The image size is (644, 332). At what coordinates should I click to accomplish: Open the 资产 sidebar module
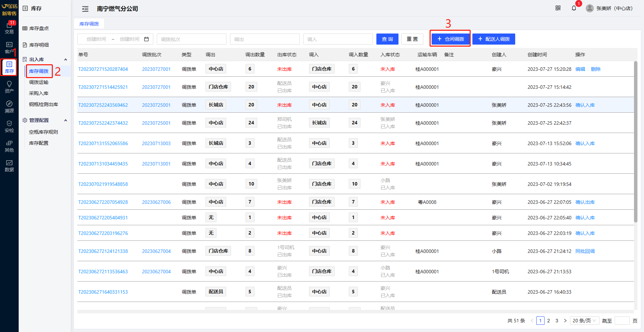click(9, 87)
